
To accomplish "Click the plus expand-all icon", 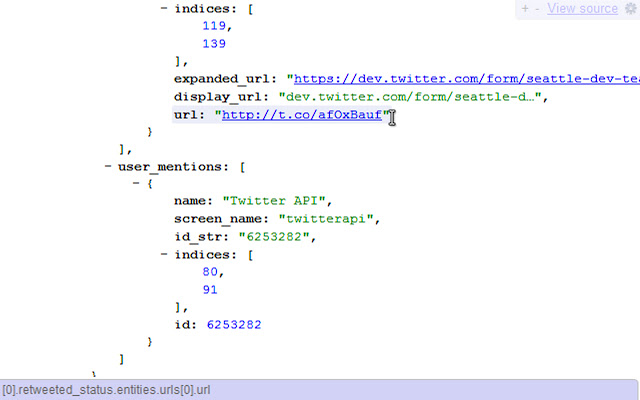I will (x=523, y=9).
